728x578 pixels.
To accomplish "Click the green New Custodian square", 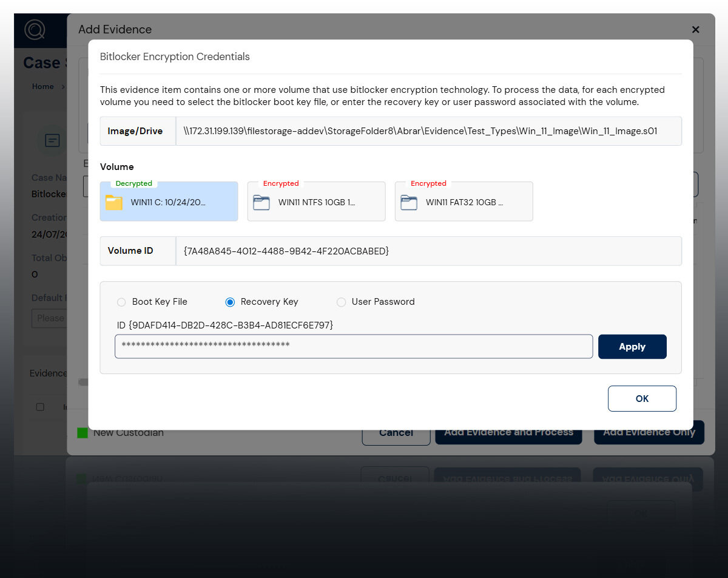I will click(x=83, y=433).
